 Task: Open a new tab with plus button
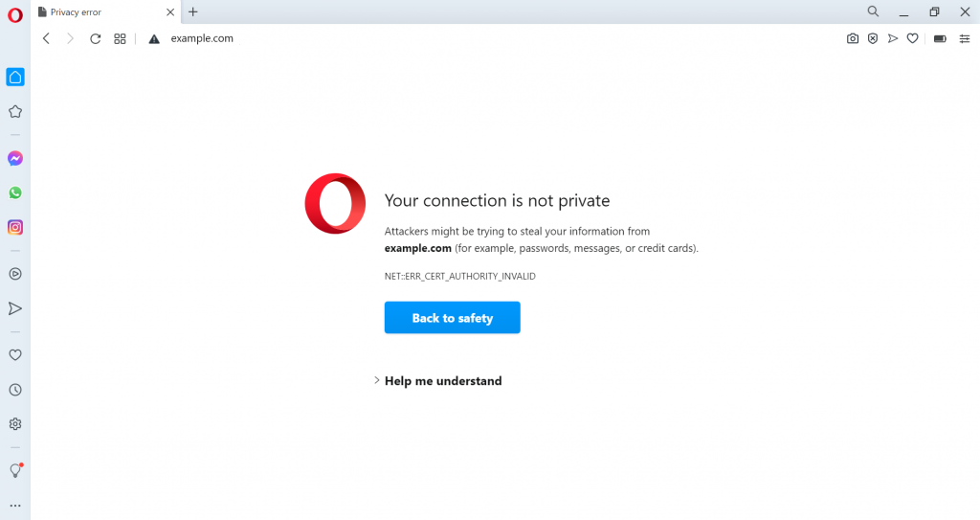coord(193,12)
